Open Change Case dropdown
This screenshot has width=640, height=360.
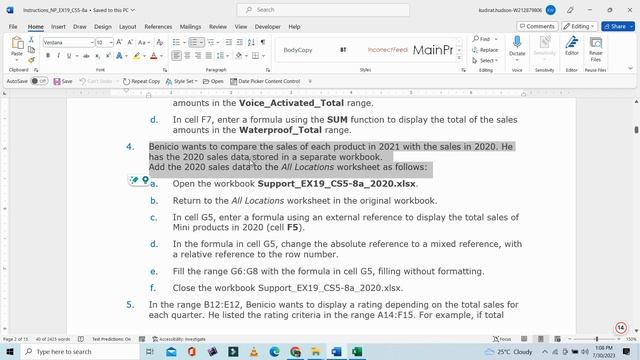(x=144, y=42)
